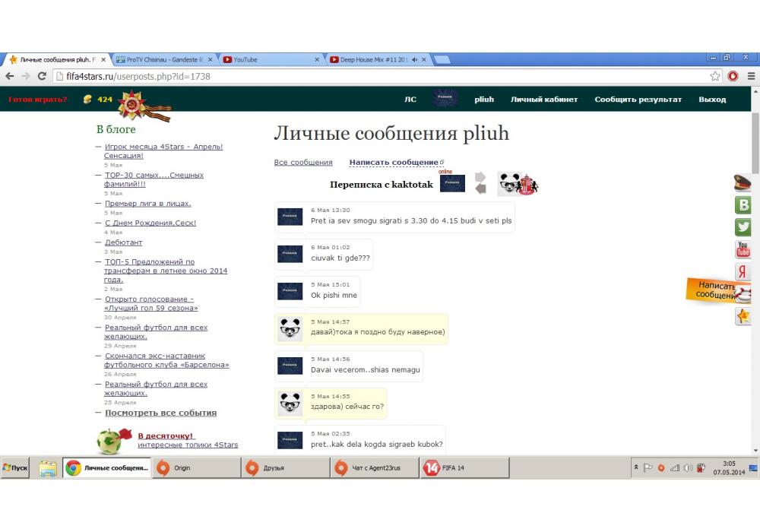
Task: Open Chrome's hamburger menu
Action: click(x=751, y=76)
